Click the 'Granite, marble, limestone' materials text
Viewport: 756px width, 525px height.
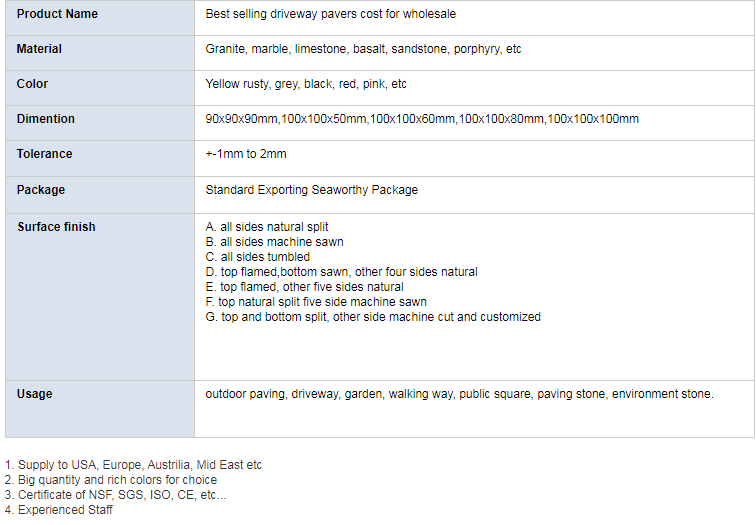363,49
